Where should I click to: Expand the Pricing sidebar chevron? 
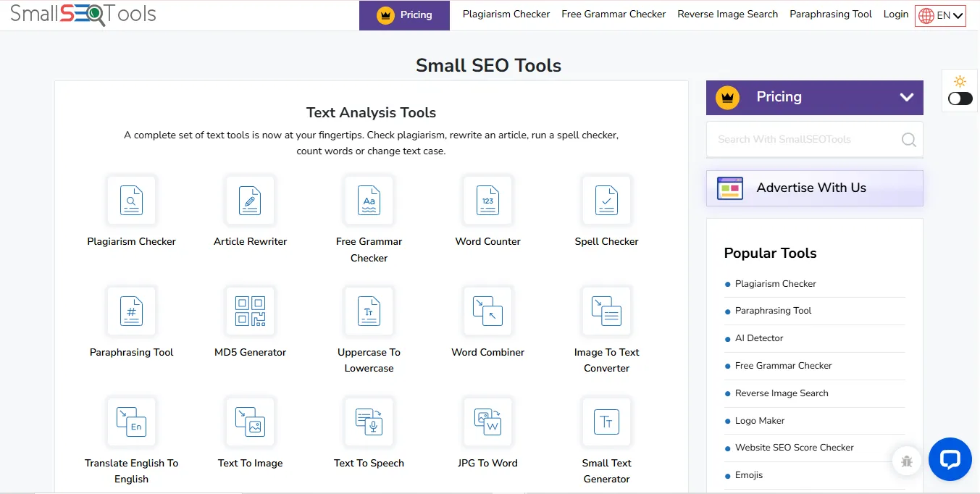tap(906, 96)
